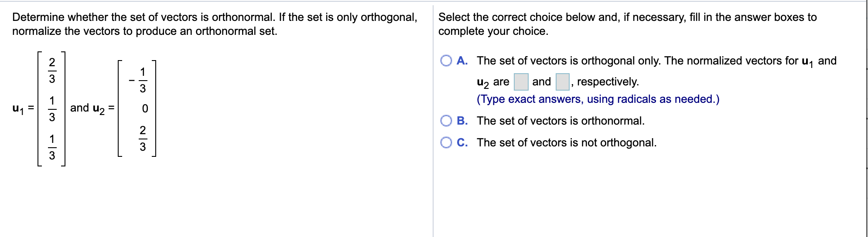Click 'The set of vectors is orthonormal' text
This screenshot has height=237, width=868.
(560, 121)
